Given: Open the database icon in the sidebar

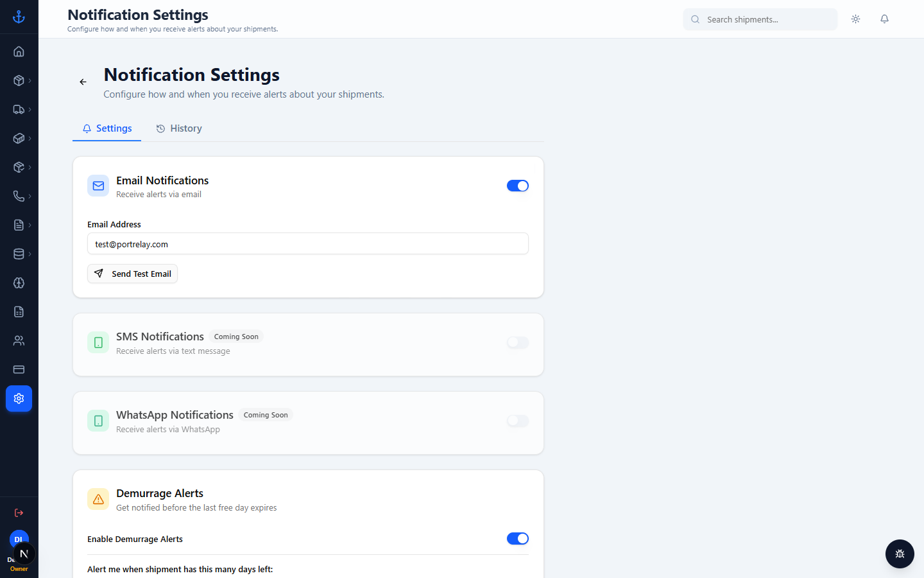Looking at the screenshot, I should point(19,254).
